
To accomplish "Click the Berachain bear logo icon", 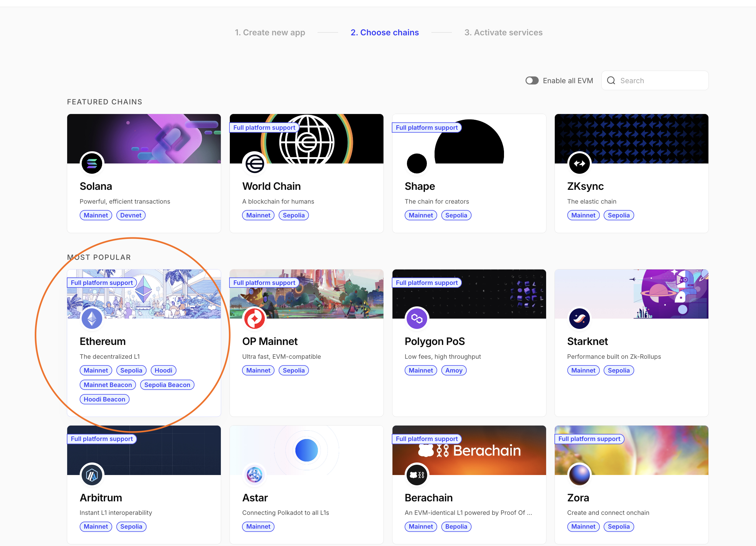I will pyautogui.click(x=417, y=474).
